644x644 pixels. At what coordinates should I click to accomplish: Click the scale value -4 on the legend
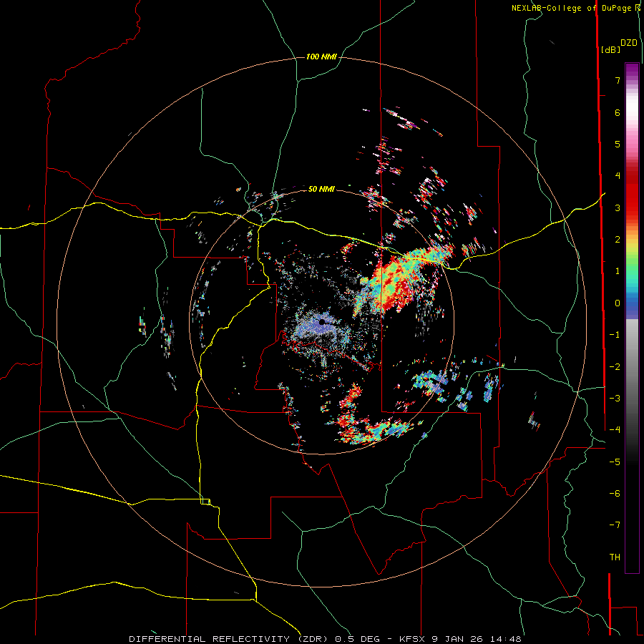pyautogui.click(x=615, y=429)
